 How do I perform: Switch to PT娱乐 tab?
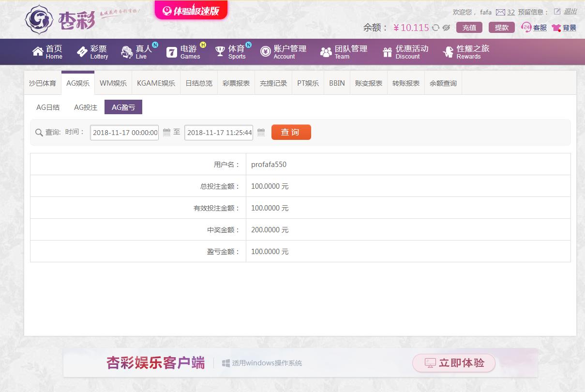click(308, 83)
